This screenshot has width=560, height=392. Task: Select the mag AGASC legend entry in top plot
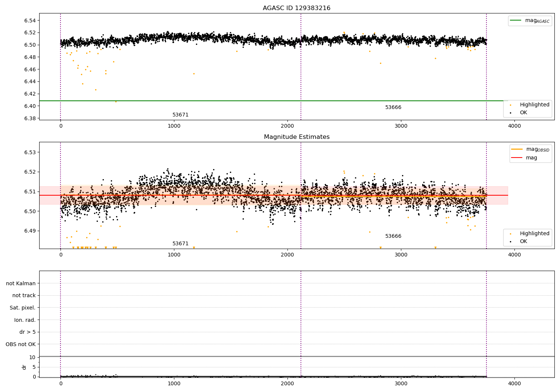[x=530, y=21]
